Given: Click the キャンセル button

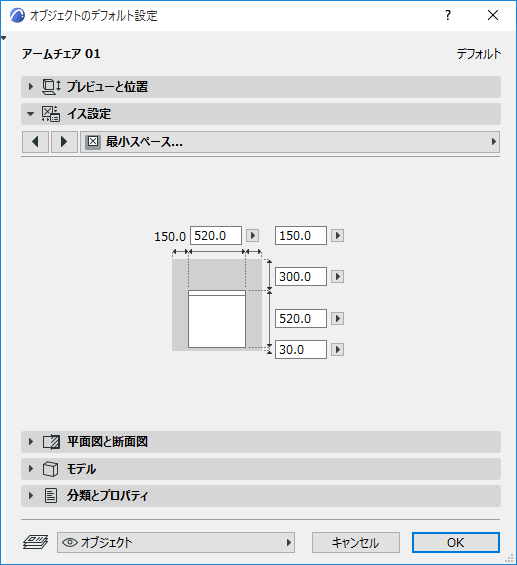Looking at the screenshot, I should tap(356, 542).
